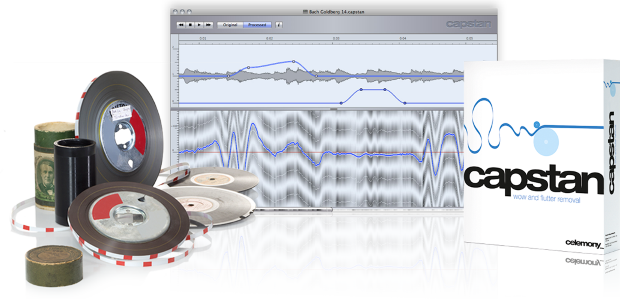Grab the splitter handle between waveform and spectrogram
Screen dimensions: 644x299
point(333,109)
